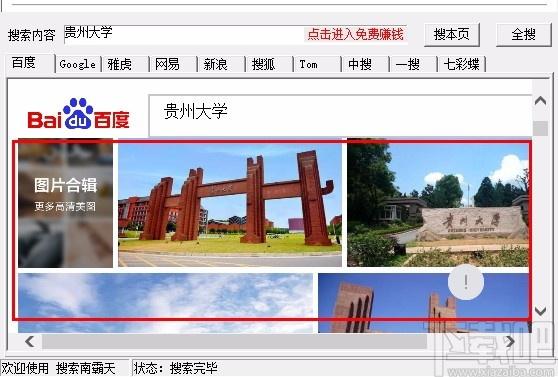The image size is (558, 377).
Task: Open the cloudy blue sky photo
Action: pyautogui.click(x=165, y=303)
